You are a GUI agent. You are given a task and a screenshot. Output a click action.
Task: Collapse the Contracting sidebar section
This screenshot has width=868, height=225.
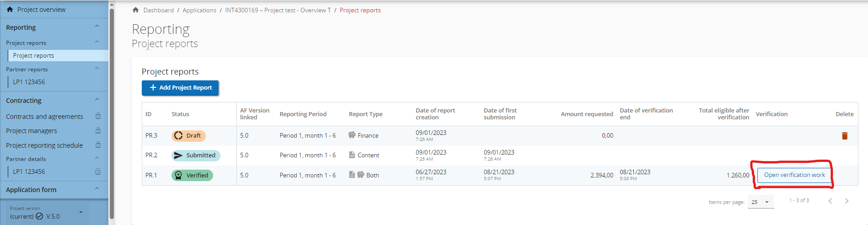97,100
